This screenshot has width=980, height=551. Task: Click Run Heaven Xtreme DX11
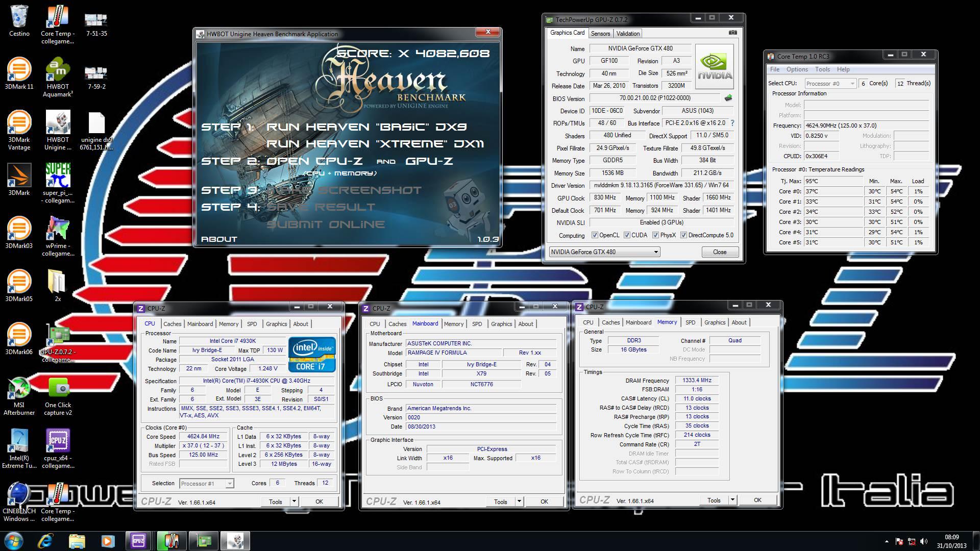375,144
